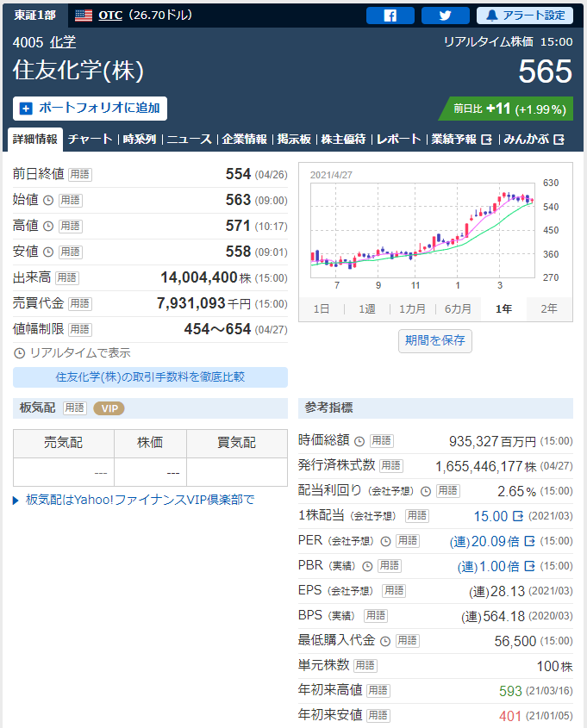Open the ニュース tab
The height and width of the screenshot is (728, 587).
pyautogui.click(x=189, y=140)
